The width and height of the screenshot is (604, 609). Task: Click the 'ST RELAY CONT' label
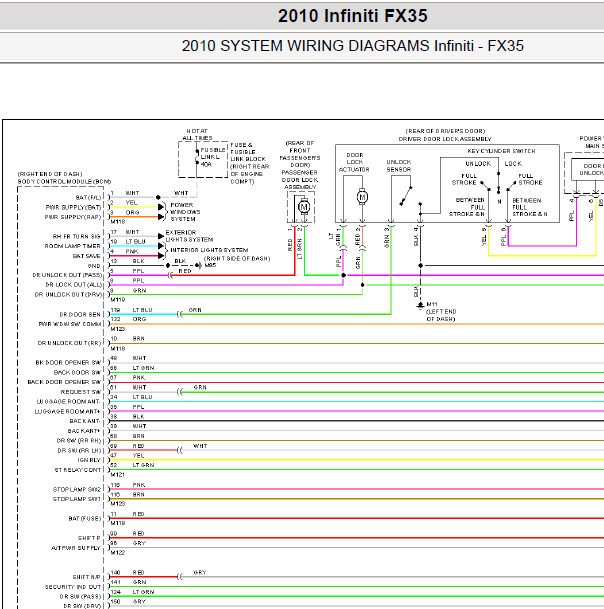(x=78, y=470)
